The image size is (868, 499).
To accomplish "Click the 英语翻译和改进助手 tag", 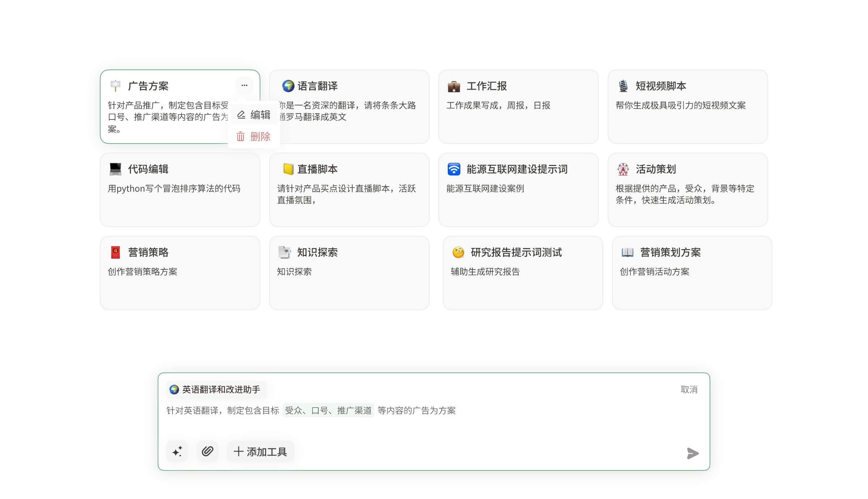I will point(216,389).
